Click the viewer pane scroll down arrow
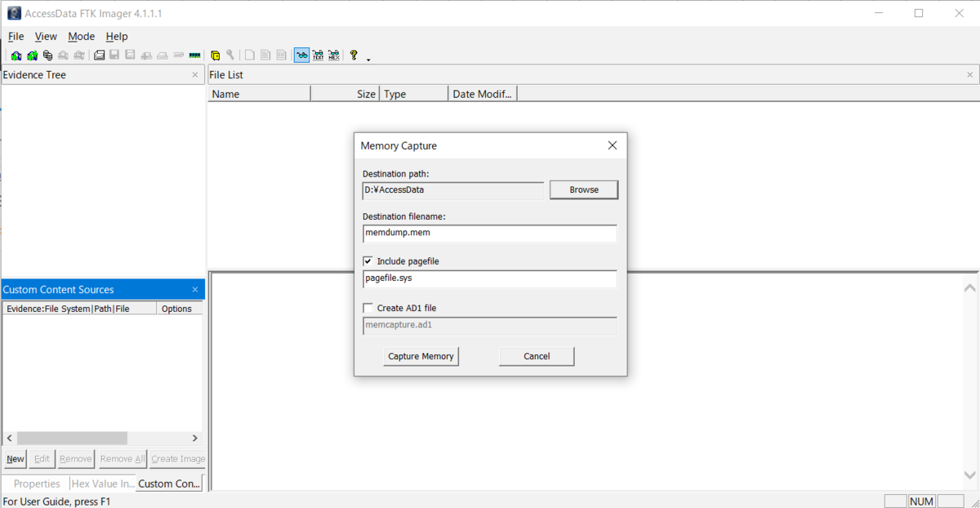 (969, 475)
